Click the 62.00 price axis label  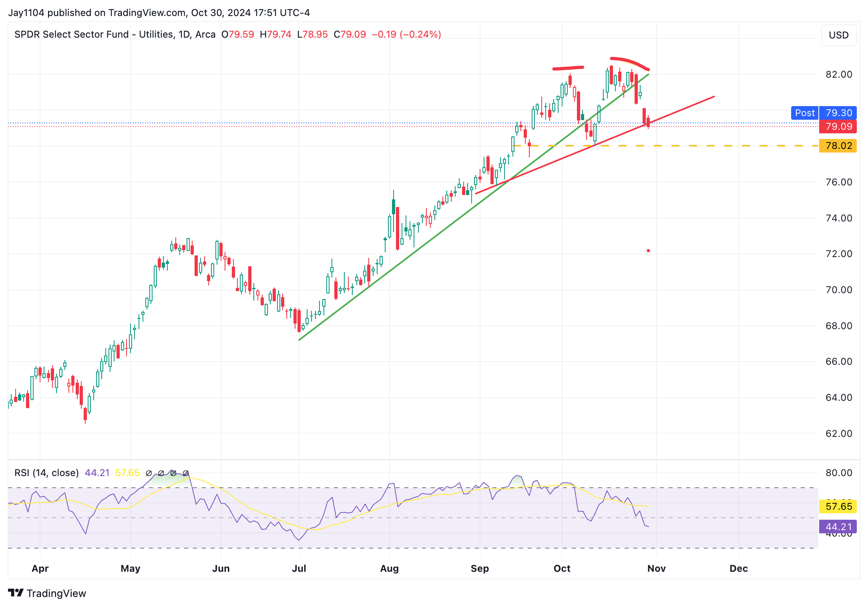[839, 434]
